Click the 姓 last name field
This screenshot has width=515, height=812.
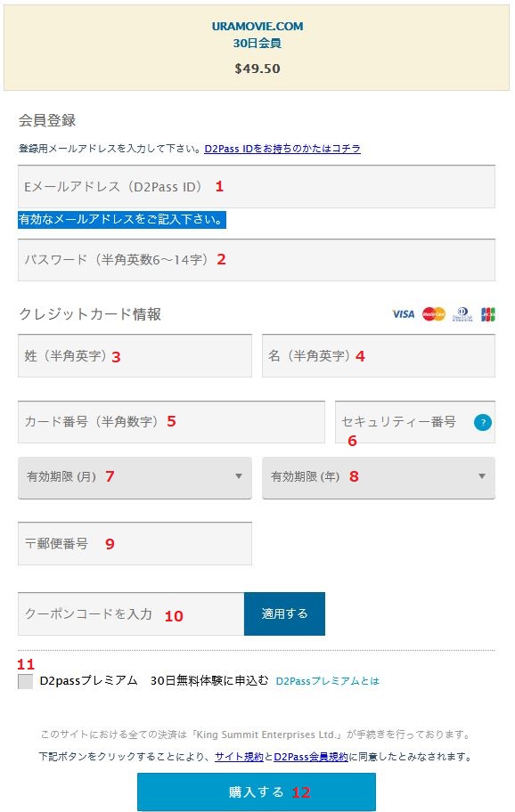135,356
